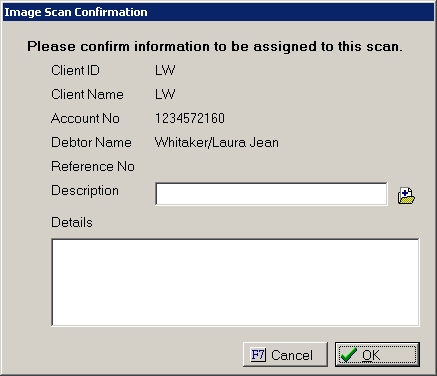Click the Debtor Name label
This screenshot has width=437, height=376.
(x=91, y=142)
